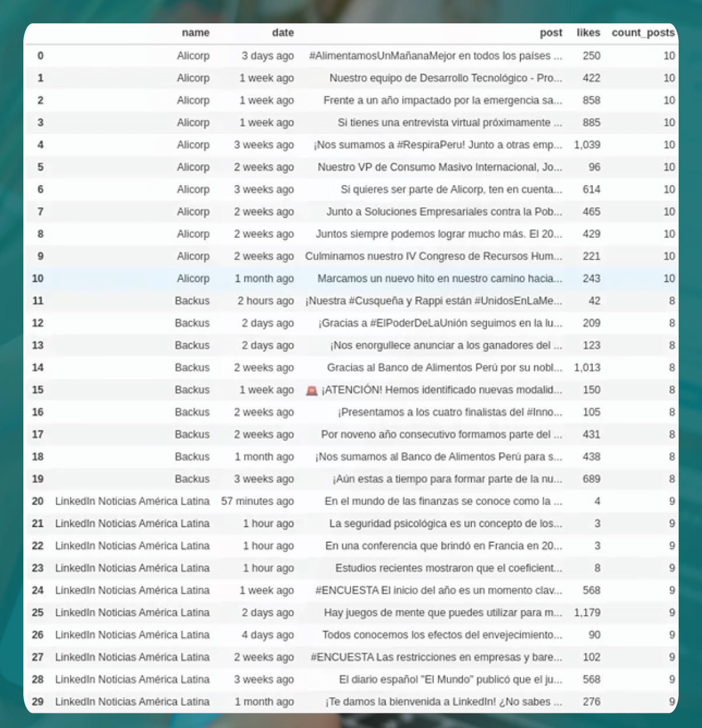This screenshot has width=702, height=728.
Task: Select post '#AlimentamosUnMañanaMejor en todos los países'
Action: pyautogui.click(x=435, y=56)
